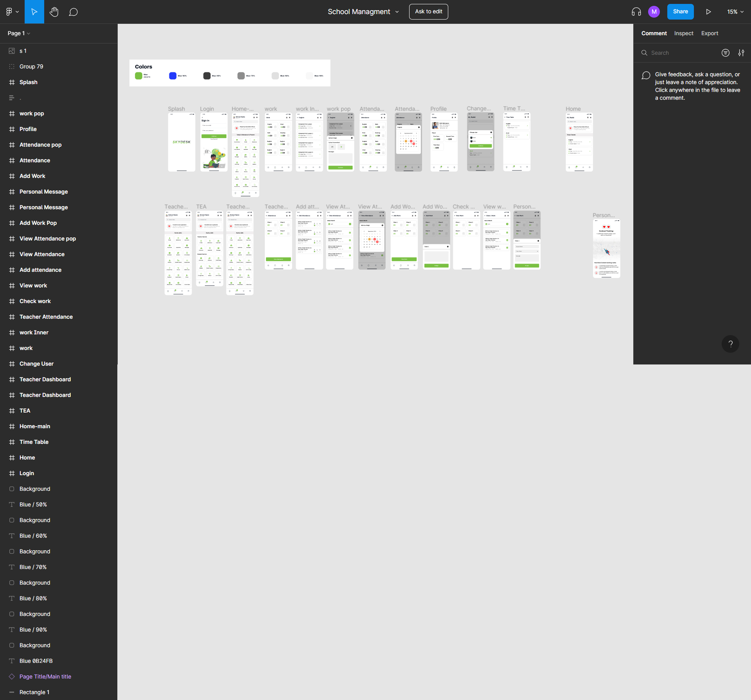Select the Move tool arrow
751x700 pixels.
[34, 12]
